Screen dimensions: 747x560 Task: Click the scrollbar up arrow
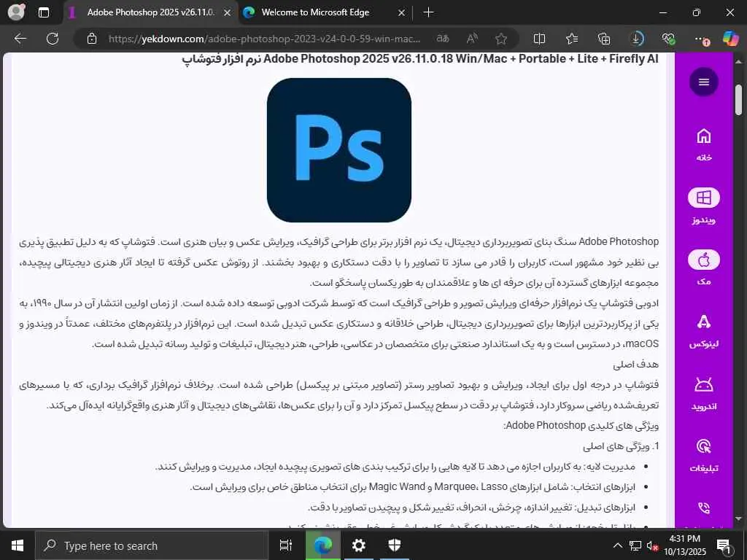point(739,62)
